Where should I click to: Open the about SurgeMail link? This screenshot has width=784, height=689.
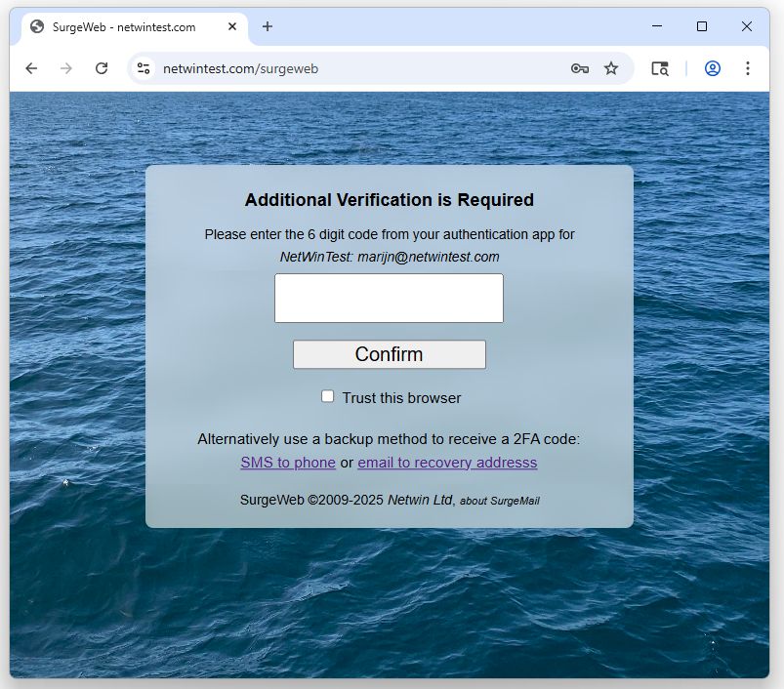click(x=499, y=501)
